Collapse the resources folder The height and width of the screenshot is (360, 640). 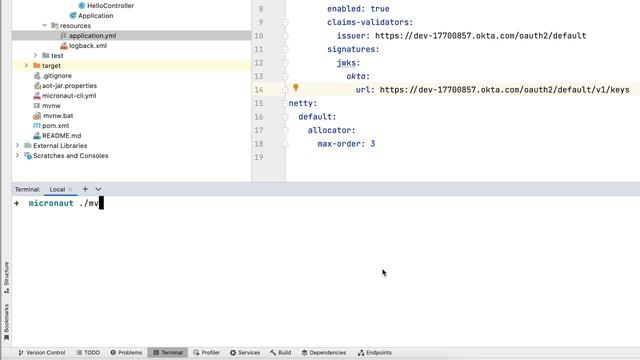[44, 25]
